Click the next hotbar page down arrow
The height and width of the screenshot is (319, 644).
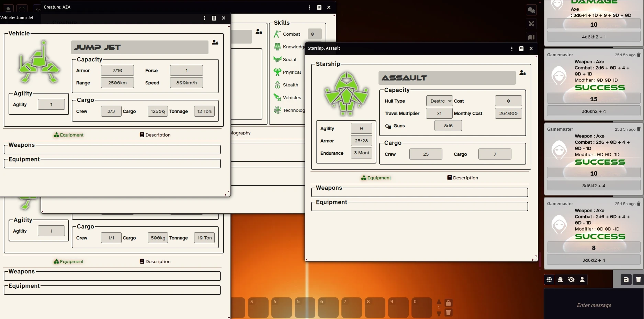click(x=439, y=314)
